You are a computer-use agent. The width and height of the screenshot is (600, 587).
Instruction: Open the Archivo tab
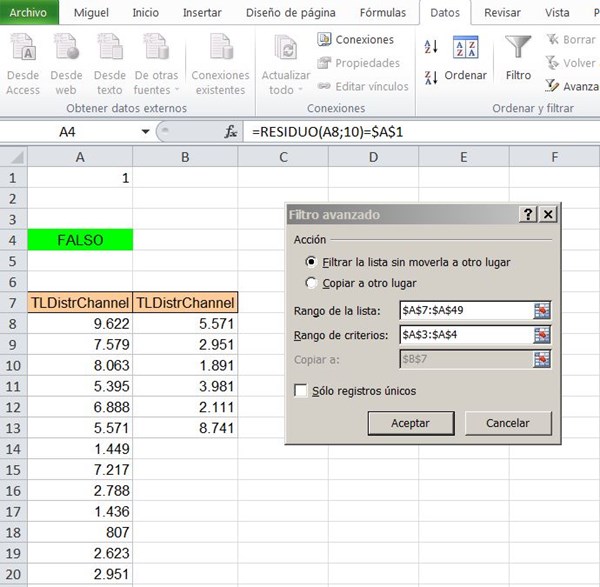click(x=29, y=12)
